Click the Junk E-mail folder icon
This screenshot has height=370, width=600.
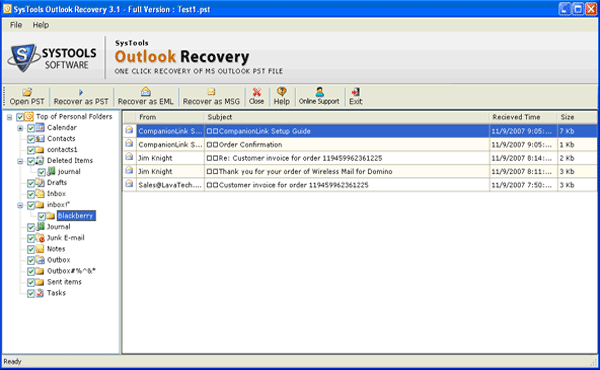[40, 238]
